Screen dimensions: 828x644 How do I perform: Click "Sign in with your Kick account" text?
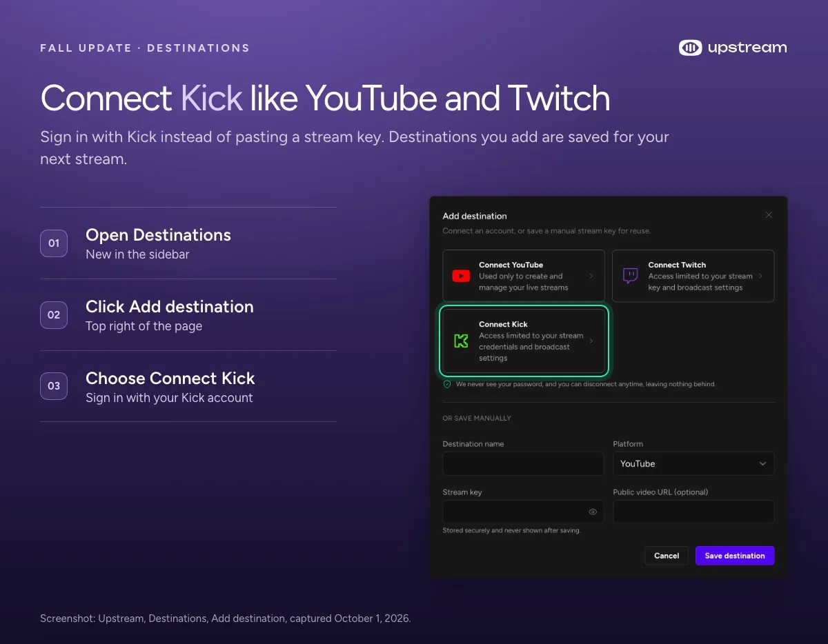tap(169, 398)
